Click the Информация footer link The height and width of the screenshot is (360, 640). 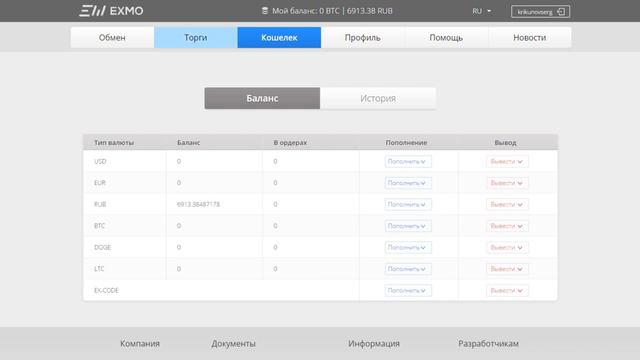point(374,344)
